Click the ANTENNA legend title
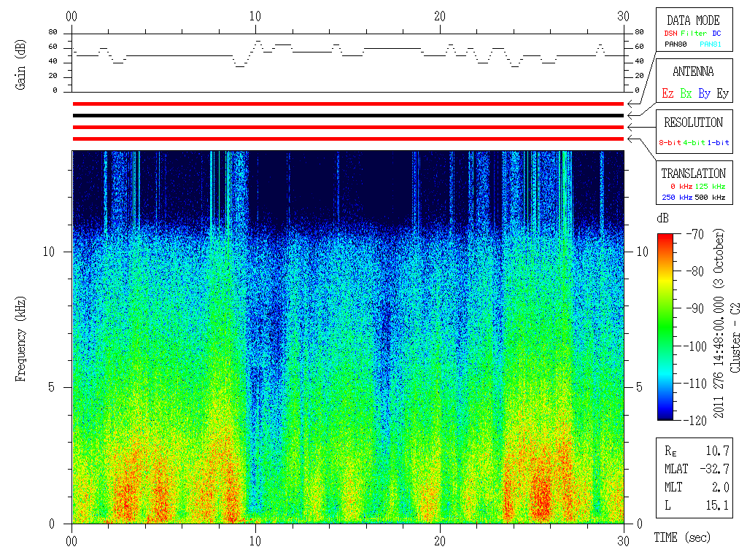 [693, 71]
